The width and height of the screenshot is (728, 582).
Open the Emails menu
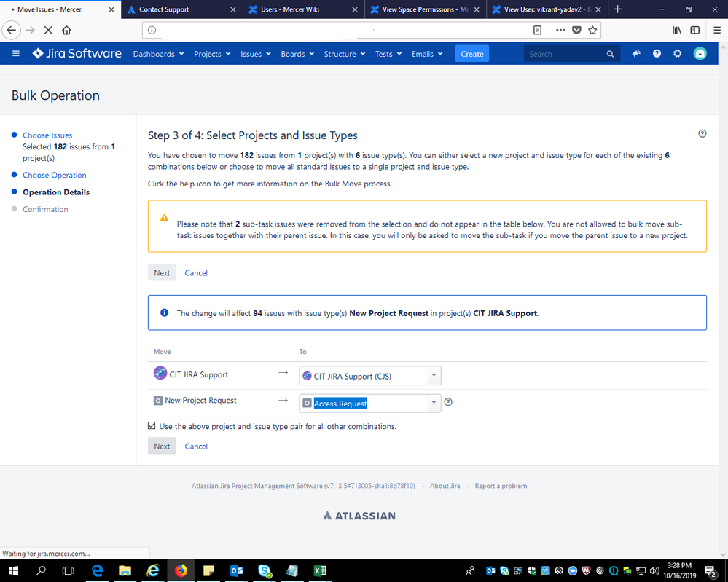427,54
